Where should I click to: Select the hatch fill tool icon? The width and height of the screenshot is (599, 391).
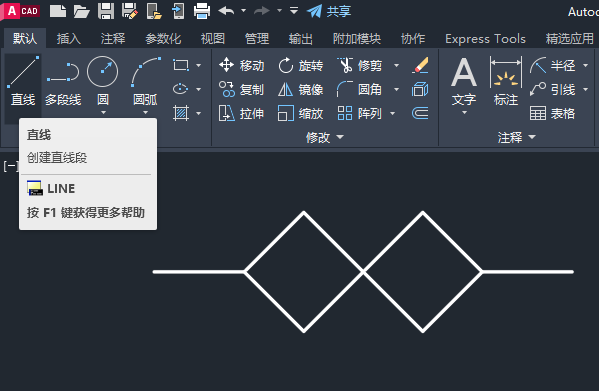181,113
